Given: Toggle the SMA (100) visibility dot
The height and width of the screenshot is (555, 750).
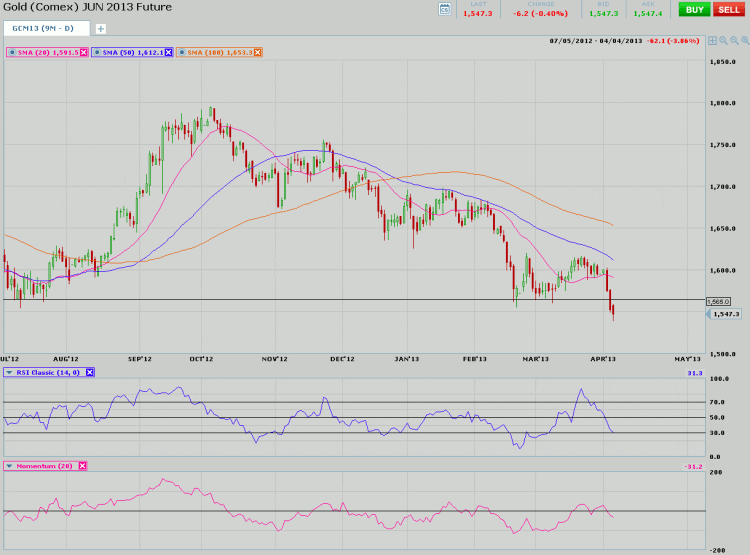Looking at the screenshot, I should pos(182,52).
